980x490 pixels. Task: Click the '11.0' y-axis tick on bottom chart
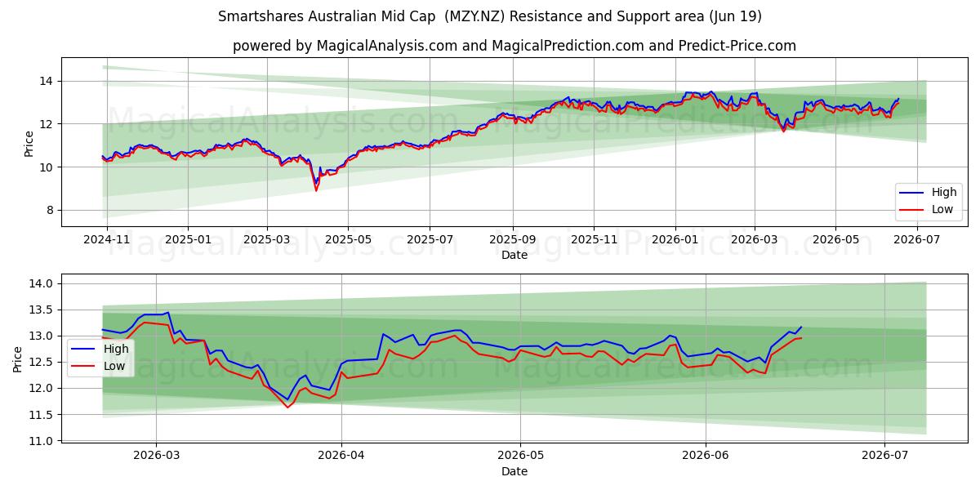click(x=42, y=441)
